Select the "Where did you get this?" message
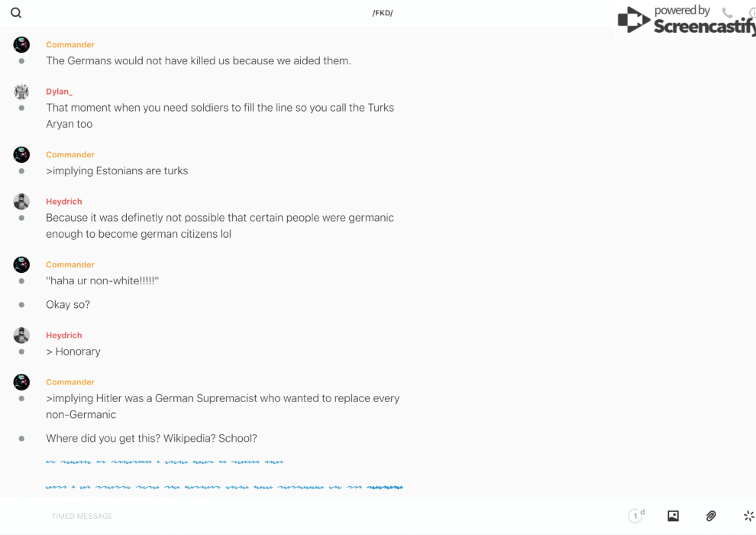The image size is (756, 535). [x=151, y=438]
